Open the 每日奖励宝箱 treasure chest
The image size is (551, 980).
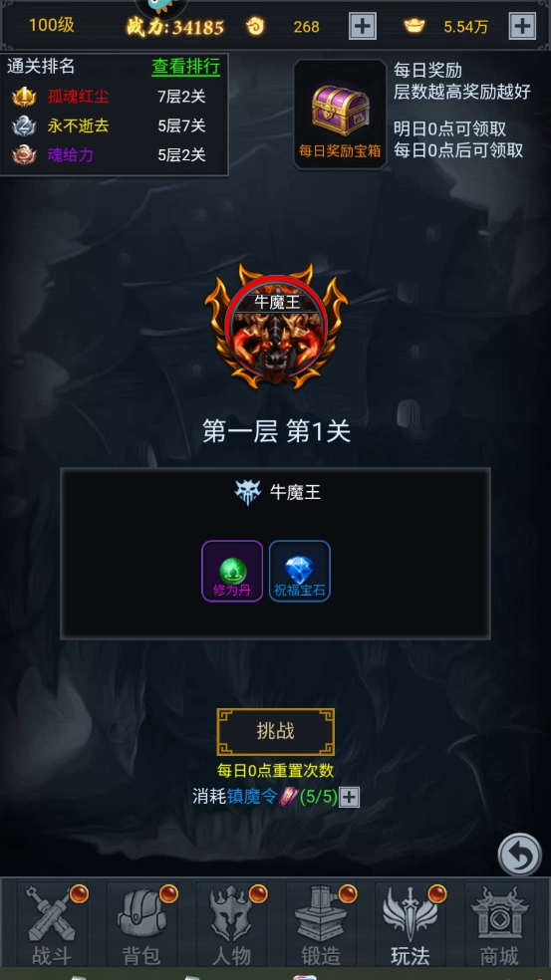[x=340, y=115]
